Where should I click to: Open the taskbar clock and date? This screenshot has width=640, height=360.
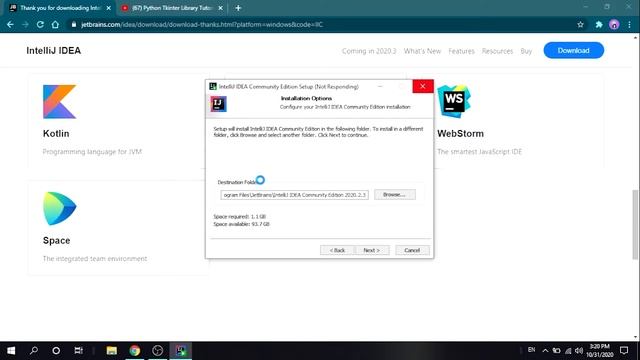click(599, 351)
